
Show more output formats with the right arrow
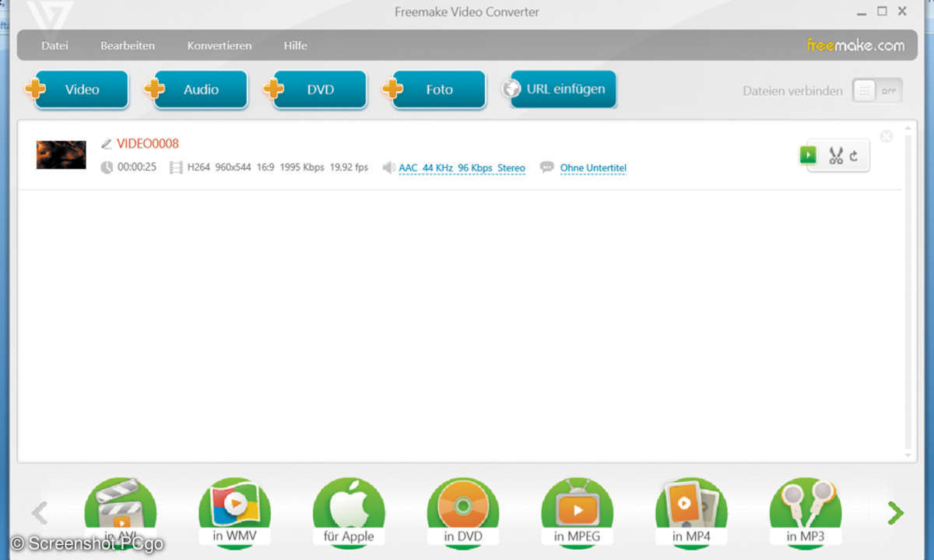[896, 513]
